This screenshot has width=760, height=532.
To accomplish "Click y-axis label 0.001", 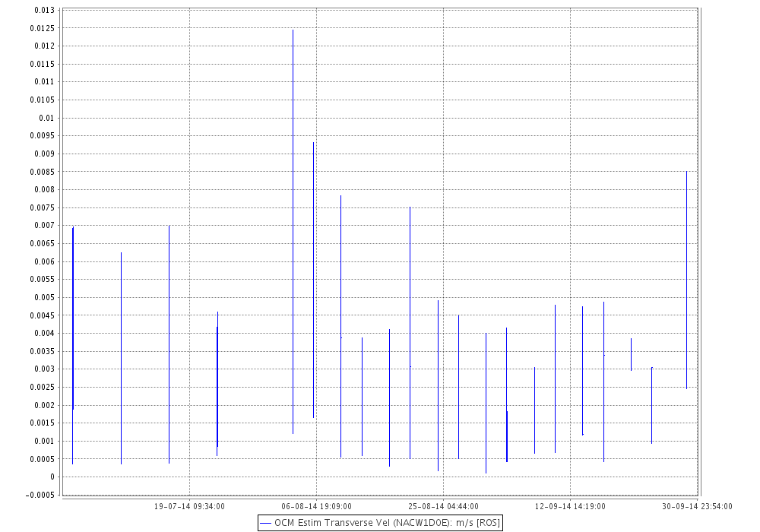I will pyautogui.click(x=44, y=442).
